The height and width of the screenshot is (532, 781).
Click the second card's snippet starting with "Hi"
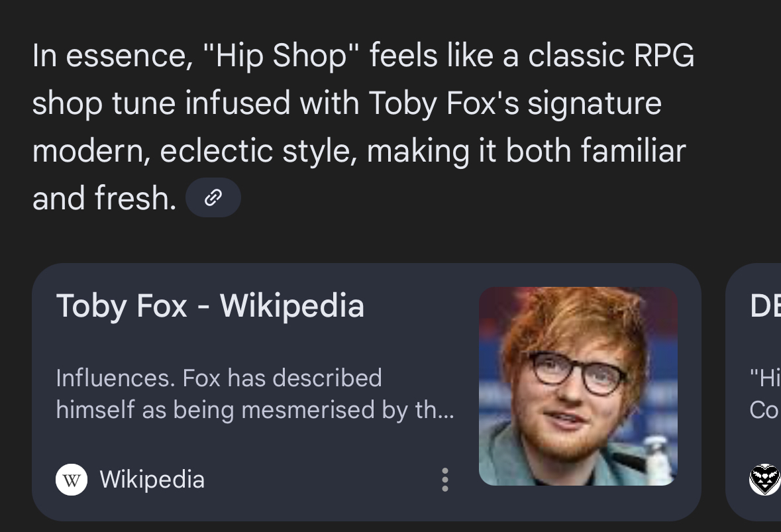click(x=765, y=378)
